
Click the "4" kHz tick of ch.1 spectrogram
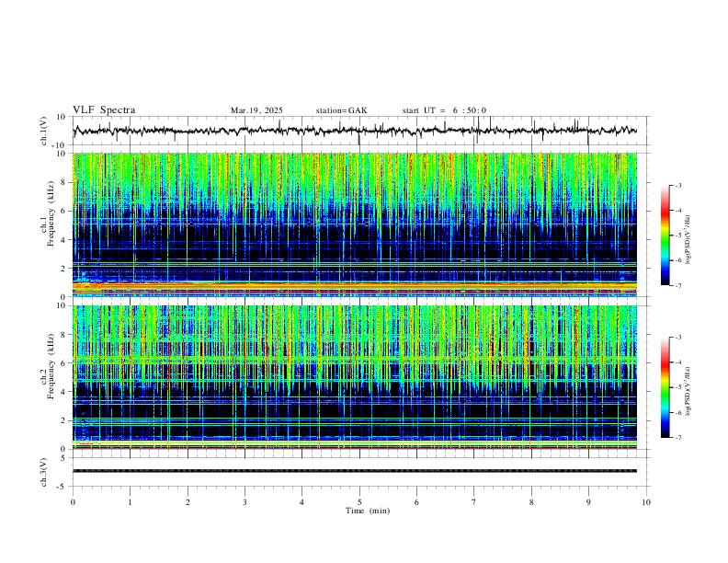63,240
